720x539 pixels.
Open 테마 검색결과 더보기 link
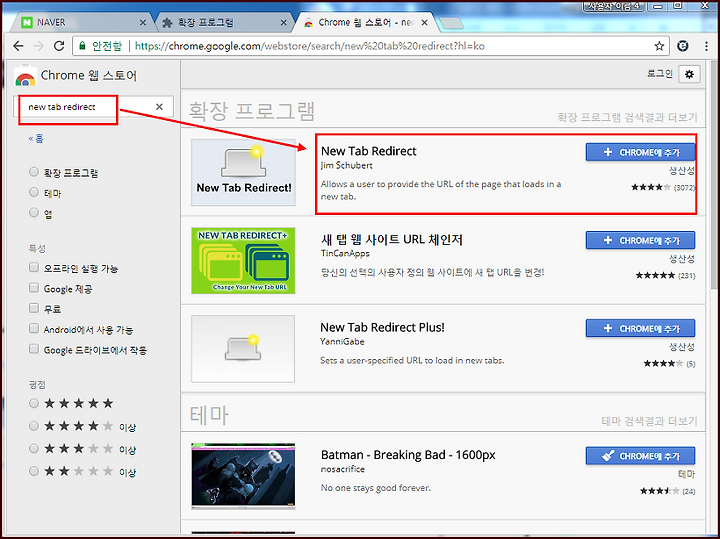point(649,421)
